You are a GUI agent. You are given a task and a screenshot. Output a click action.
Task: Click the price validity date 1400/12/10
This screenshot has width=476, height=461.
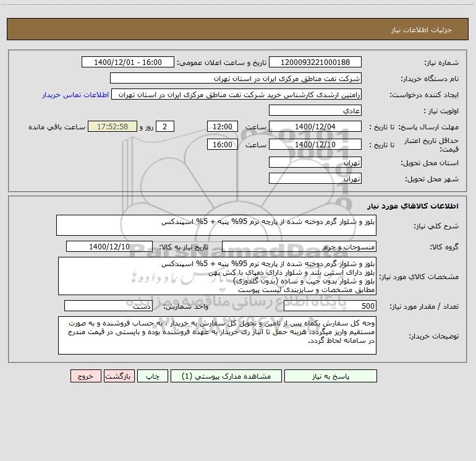coord(315,144)
